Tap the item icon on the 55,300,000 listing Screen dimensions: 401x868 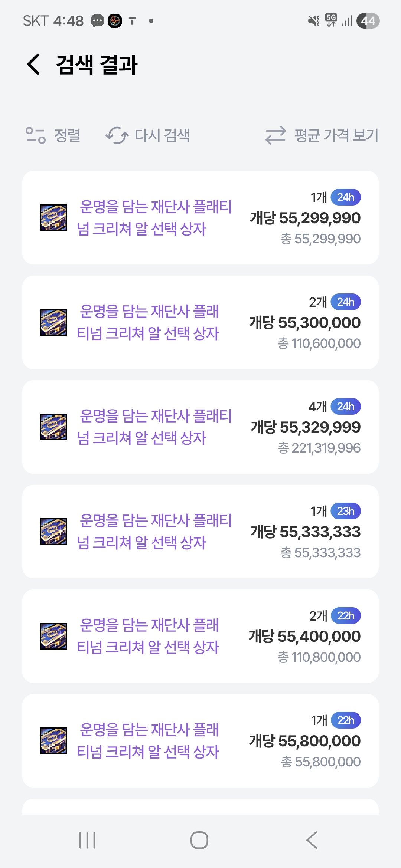point(53,322)
